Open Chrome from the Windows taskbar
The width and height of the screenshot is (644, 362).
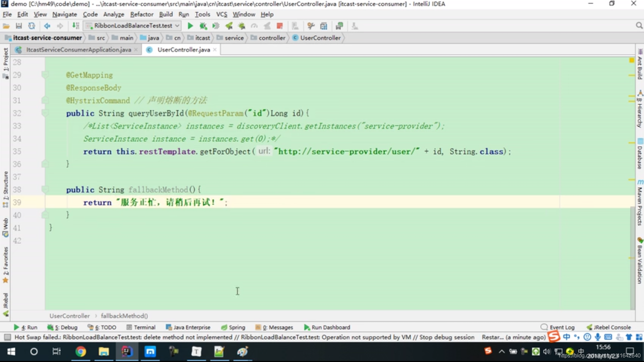click(x=80, y=352)
